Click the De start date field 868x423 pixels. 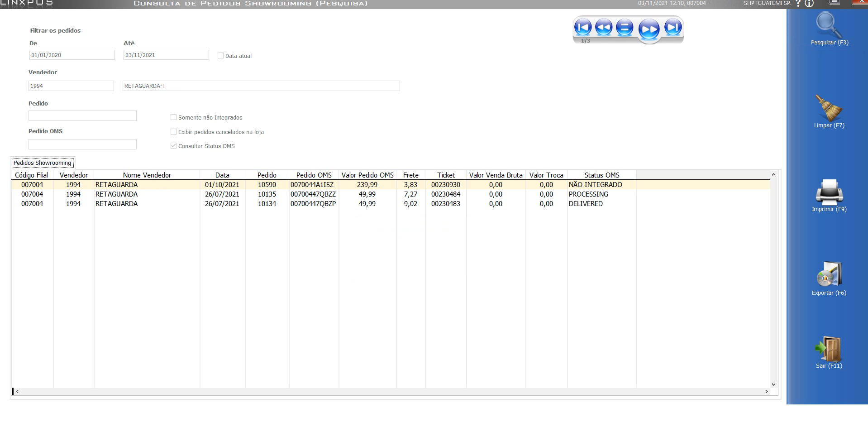click(x=72, y=55)
